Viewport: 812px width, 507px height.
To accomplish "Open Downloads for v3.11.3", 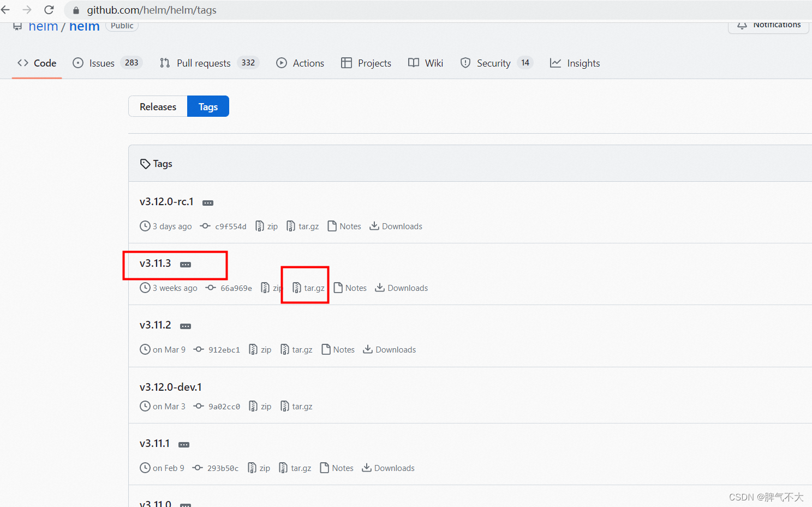I will (x=402, y=288).
